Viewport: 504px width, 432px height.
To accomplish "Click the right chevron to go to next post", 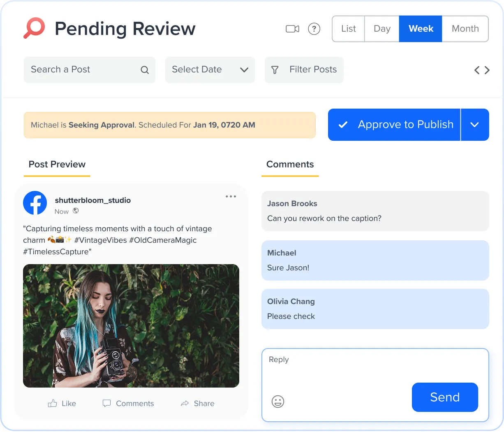I will pyautogui.click(x=488, y=70).
